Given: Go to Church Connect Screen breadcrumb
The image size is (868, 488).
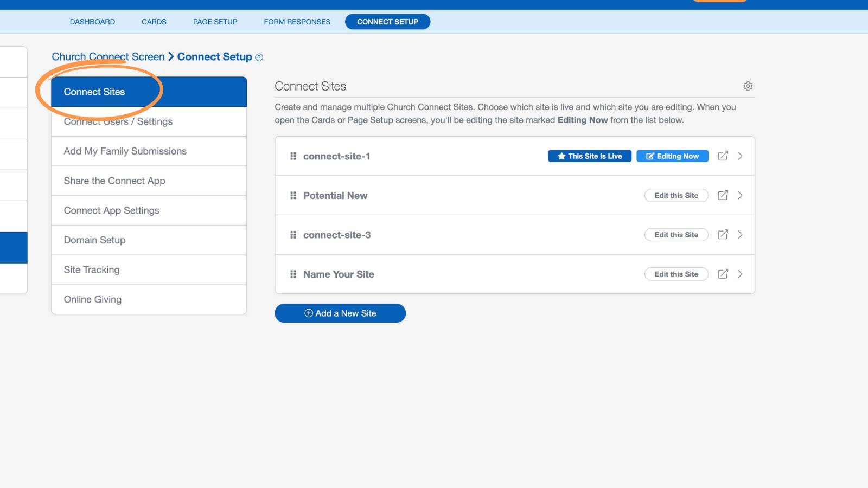Looking at the screenshot, I should tap(108, 57).
